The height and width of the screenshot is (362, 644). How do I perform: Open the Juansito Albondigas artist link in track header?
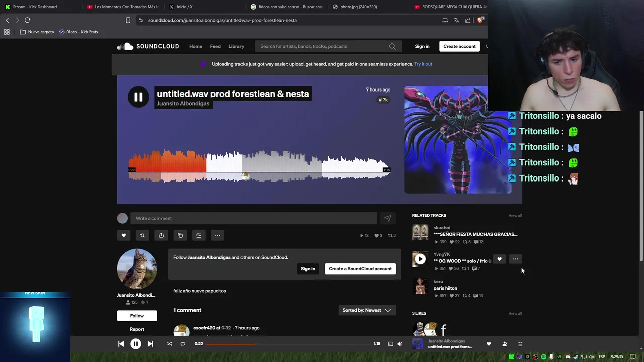tap(183, 103)
